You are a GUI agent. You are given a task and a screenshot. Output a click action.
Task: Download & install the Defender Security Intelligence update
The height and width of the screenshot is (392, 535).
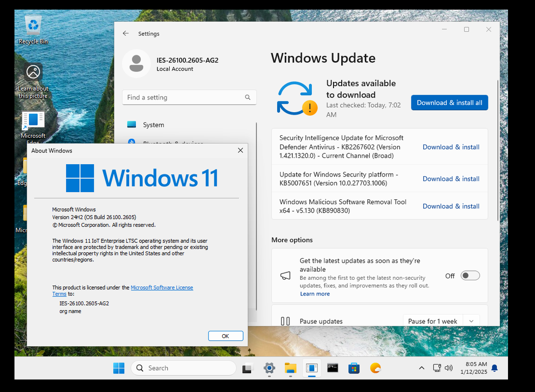451,147
